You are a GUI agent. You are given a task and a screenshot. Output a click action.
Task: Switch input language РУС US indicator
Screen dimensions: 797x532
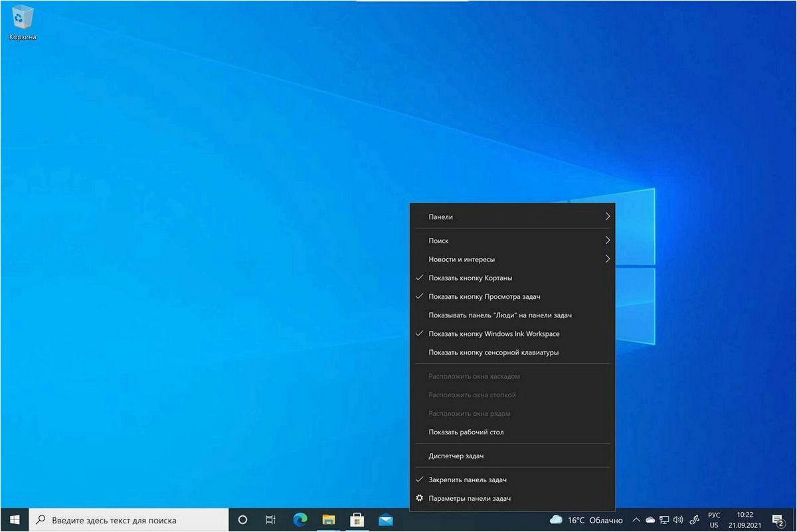tap(714, 520)
